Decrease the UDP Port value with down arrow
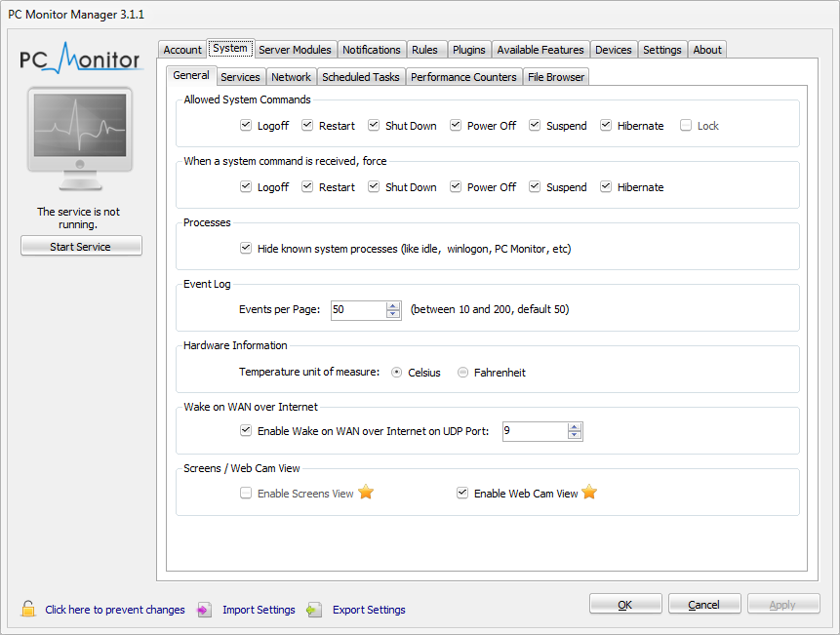The height and width of the screenshot is (635, 840). point(575,436)
